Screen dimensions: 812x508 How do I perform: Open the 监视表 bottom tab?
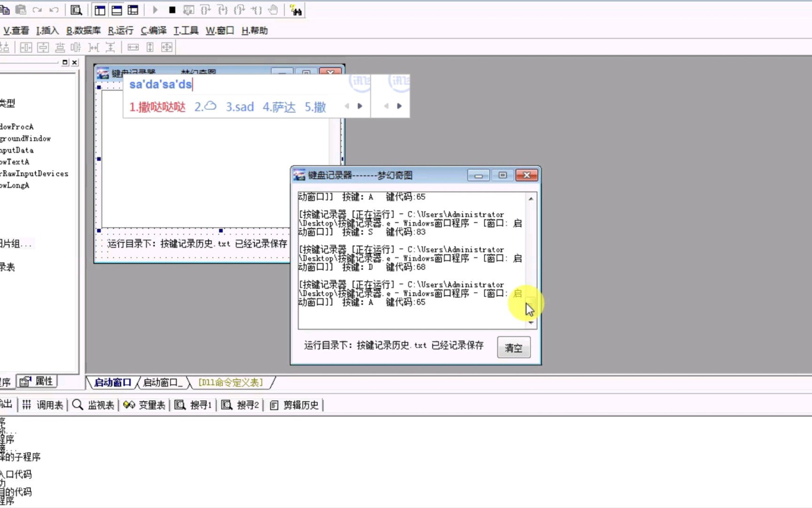(94, 405)
